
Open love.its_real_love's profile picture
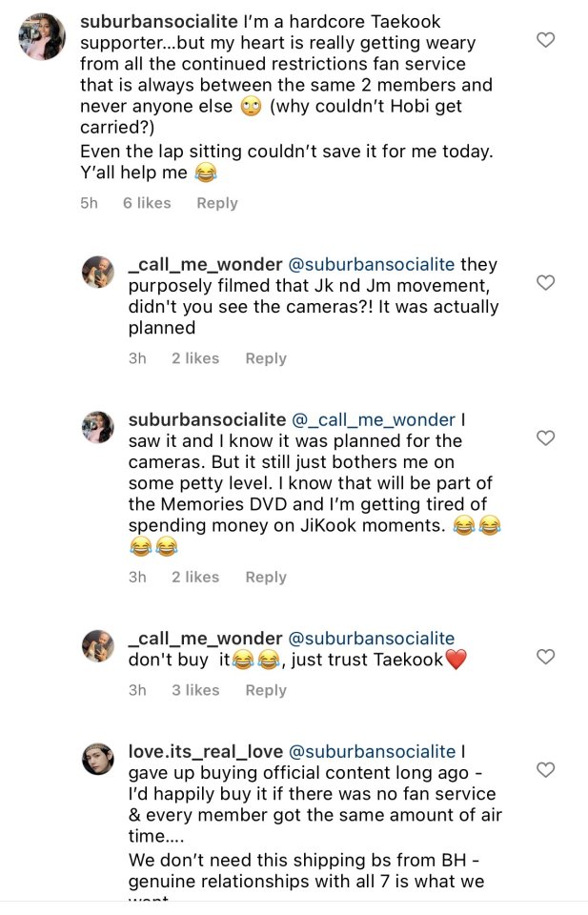98,759
